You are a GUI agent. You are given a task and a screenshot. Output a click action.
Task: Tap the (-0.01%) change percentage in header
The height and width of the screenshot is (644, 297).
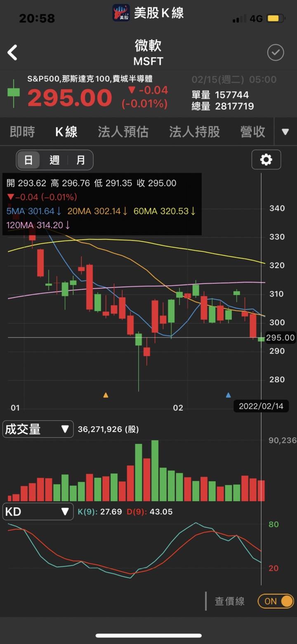click(x=144, y=104)
